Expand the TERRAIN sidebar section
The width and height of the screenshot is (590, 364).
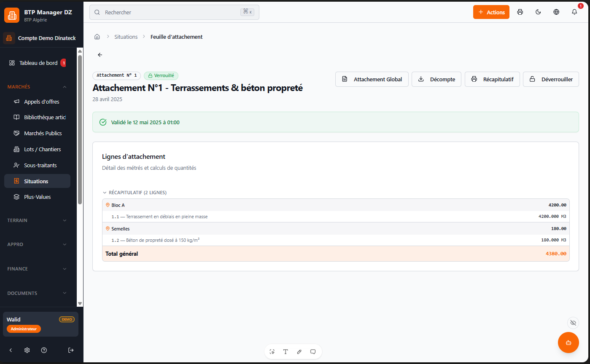tap(37, 220)
